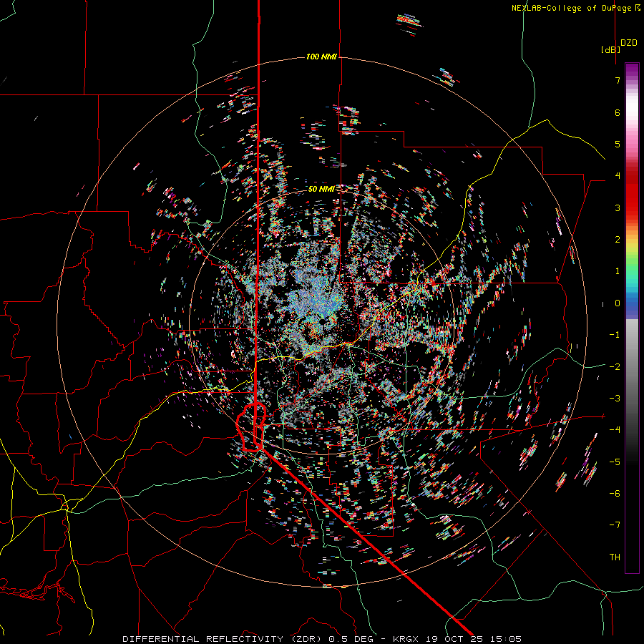
Task: Click the -5 value on the dB scale
Action: point(615,462)
